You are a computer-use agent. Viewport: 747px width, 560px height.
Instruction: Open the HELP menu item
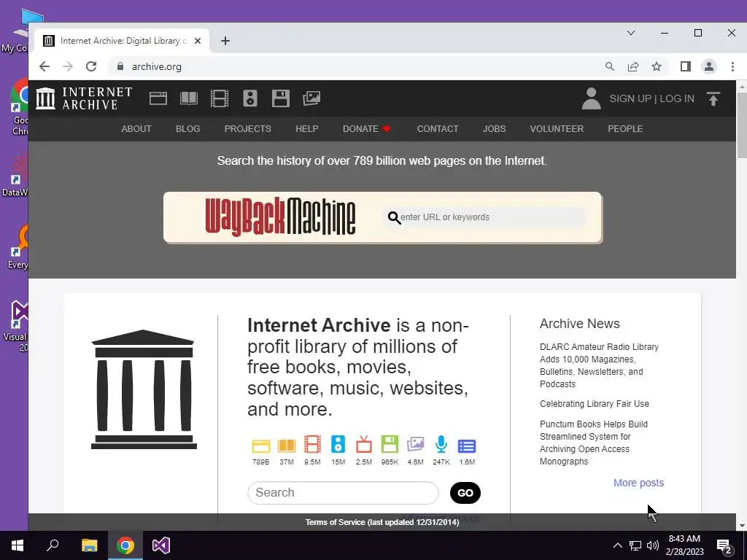(307, 129)
